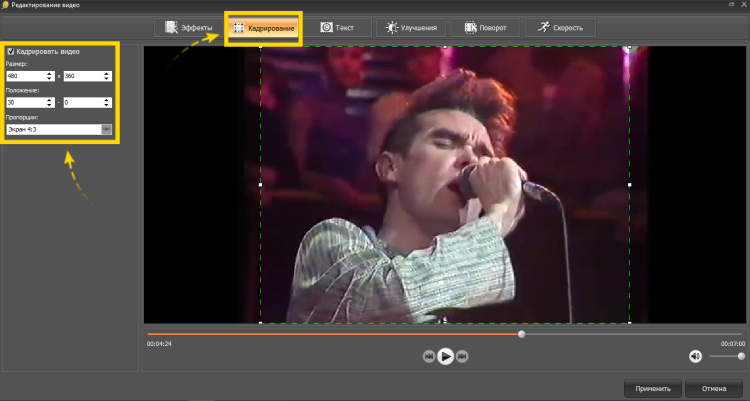The image size is (750, 401).
Task: Increase the crop width with up arrow
Action: coord(49,74)
